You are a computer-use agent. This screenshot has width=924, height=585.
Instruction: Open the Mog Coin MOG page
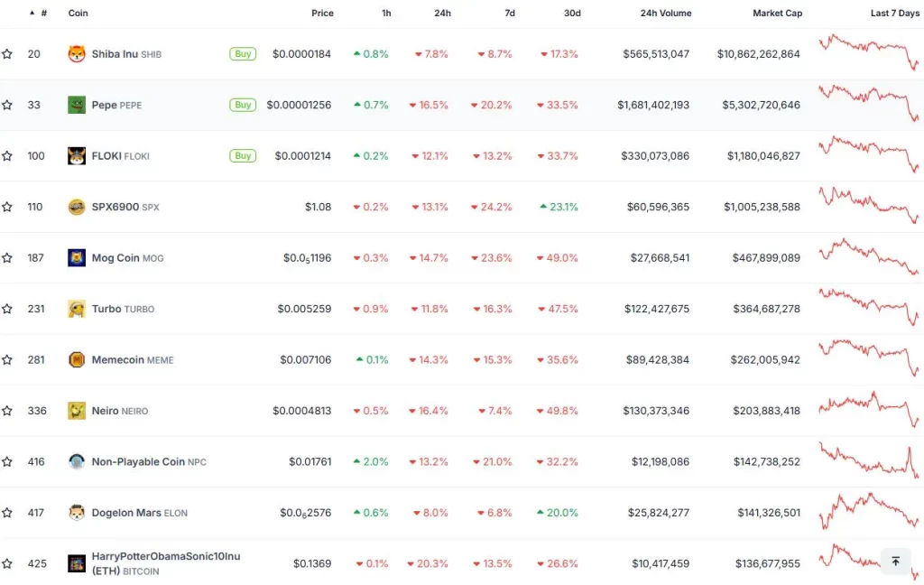128,257
